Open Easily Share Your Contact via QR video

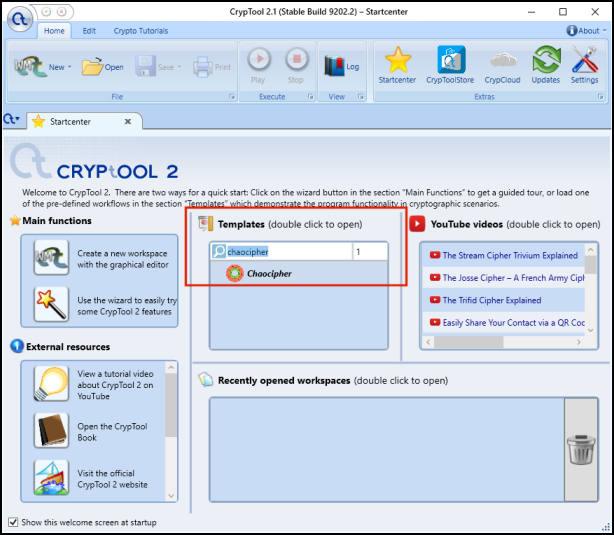504,322
